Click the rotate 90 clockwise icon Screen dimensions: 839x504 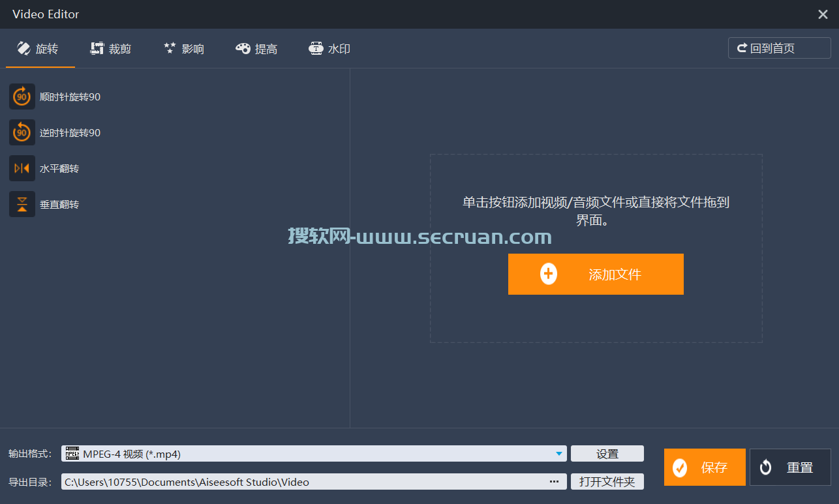(x=22, y=96)
